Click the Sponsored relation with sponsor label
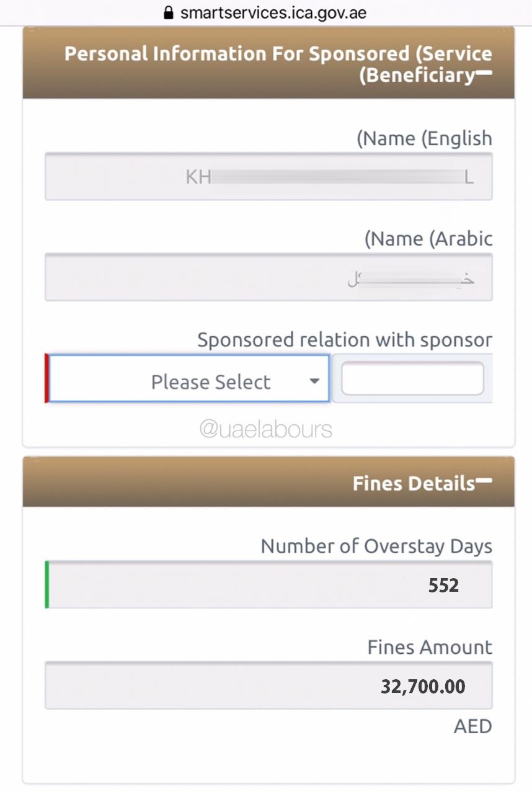This screenshot has height=794, width=532. [345, 340]
